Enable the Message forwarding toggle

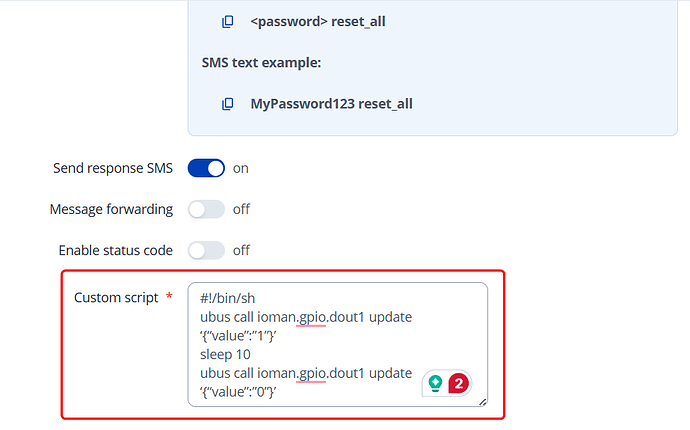click(206, 209)
